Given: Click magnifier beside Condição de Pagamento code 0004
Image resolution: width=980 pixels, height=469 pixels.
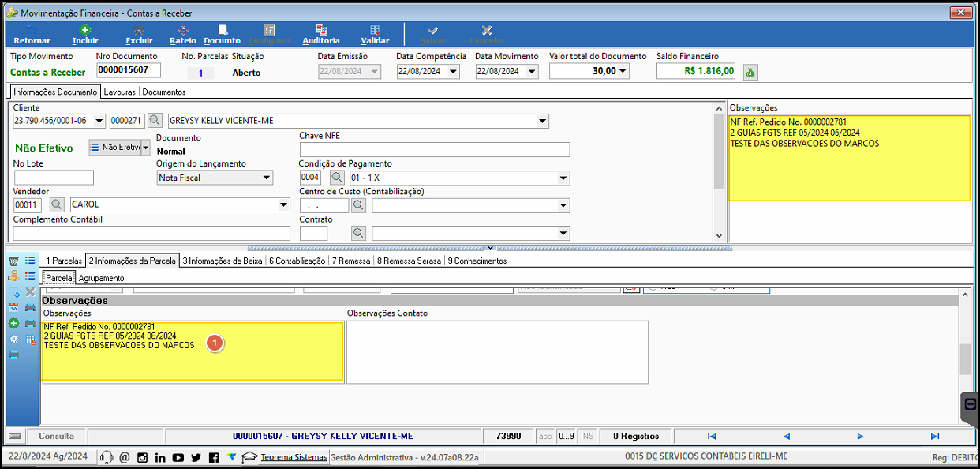Looking at the screenshot, I should coord(337,178).
